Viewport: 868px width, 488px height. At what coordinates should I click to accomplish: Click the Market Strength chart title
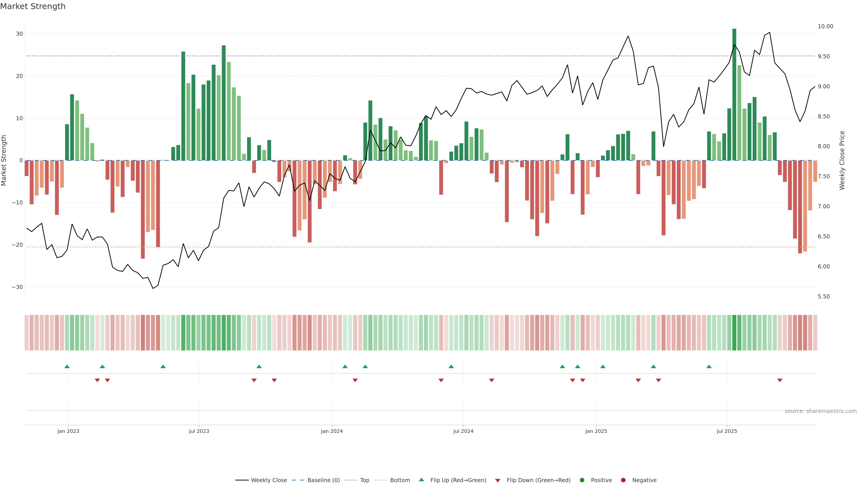tap(33, 6)
